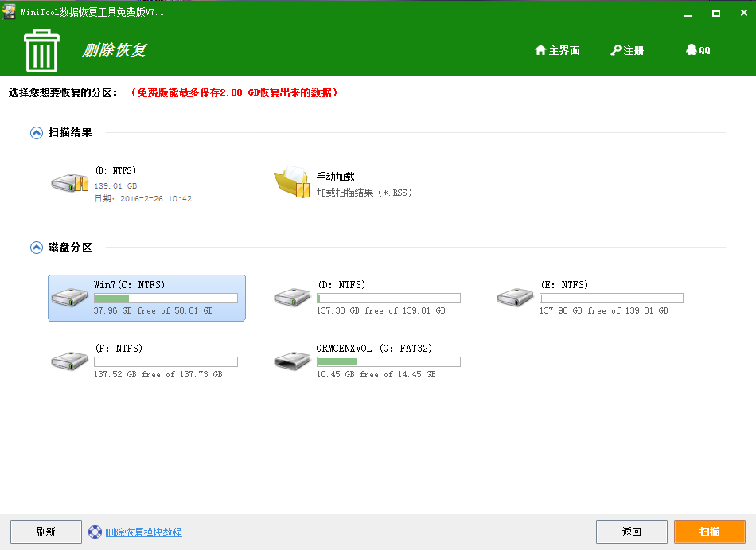Select the (E: NTFS) partition icon
Image resolution: width=756 pixels, height=550 pixels.
coord(515,297)
